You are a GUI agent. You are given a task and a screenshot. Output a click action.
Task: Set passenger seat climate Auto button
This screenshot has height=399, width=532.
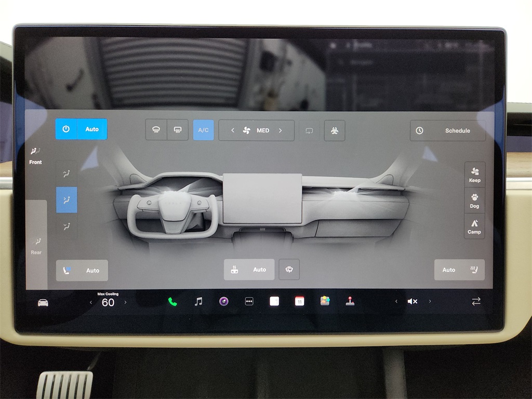click(459, 270)
